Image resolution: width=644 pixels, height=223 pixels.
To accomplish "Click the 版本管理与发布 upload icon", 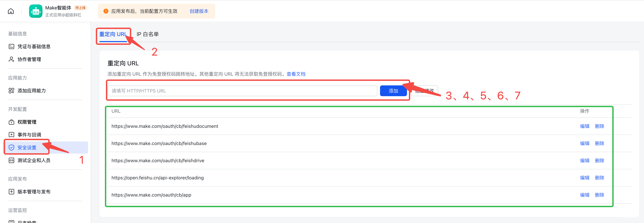I will (x=11, y=192).
